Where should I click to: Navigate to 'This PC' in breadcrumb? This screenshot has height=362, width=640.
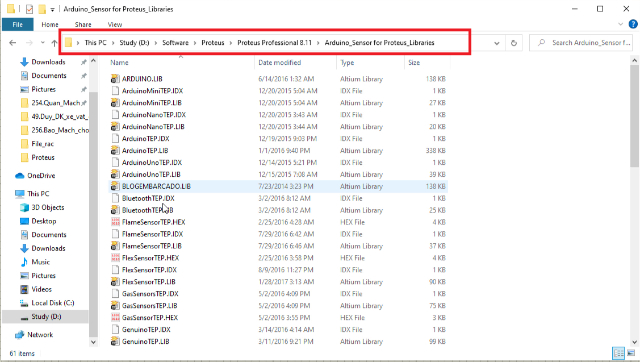click(96, 42)
